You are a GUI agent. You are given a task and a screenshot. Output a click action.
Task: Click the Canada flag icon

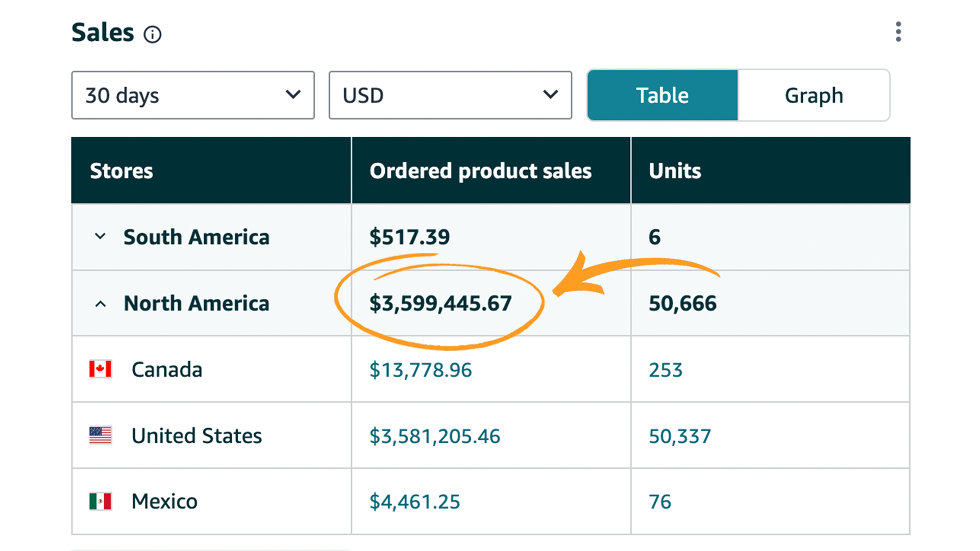tap(100, 369)
